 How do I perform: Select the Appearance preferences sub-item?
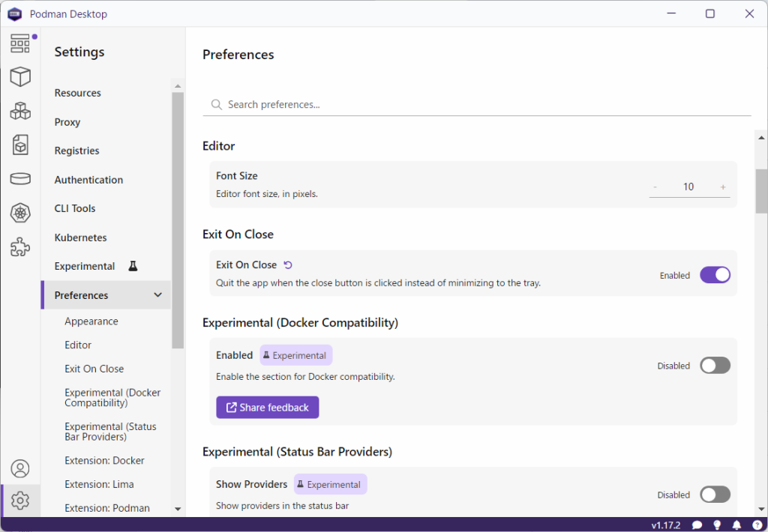click(x=91, y=321)
